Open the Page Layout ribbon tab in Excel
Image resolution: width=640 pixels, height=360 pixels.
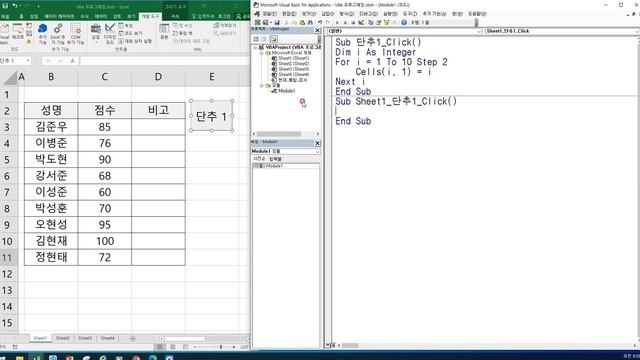59,17
